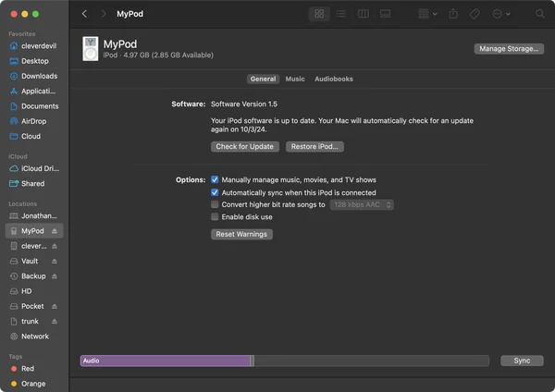
Task: Switch to the Music tab
Action: (295, 80)
